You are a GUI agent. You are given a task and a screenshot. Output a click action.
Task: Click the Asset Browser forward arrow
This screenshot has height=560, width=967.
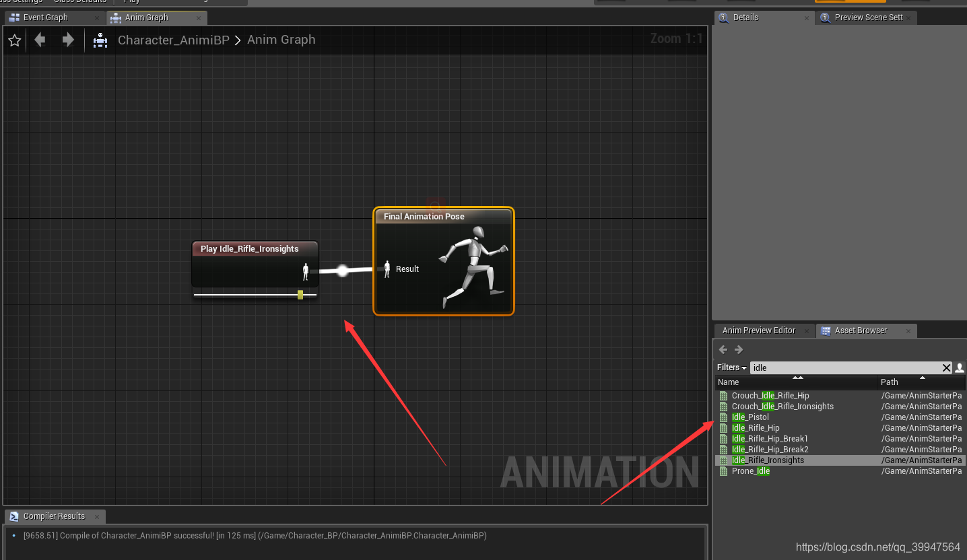739,349
